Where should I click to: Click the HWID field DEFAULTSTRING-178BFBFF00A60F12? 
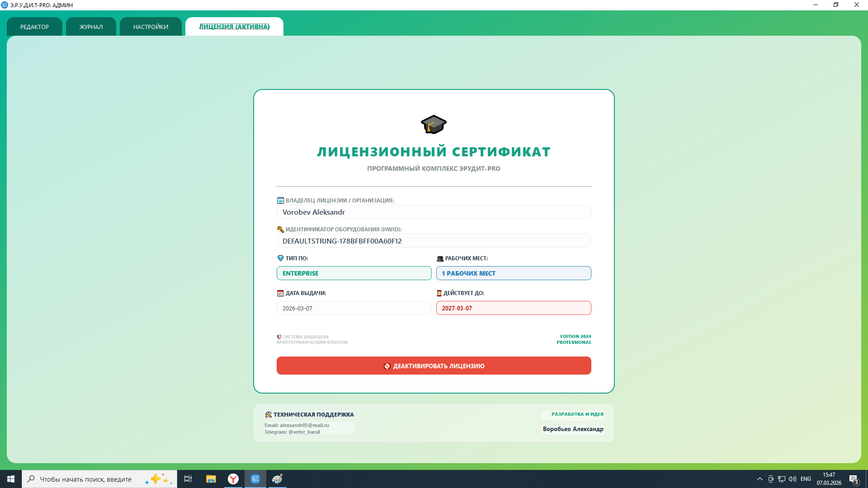(x=434, y=241)
